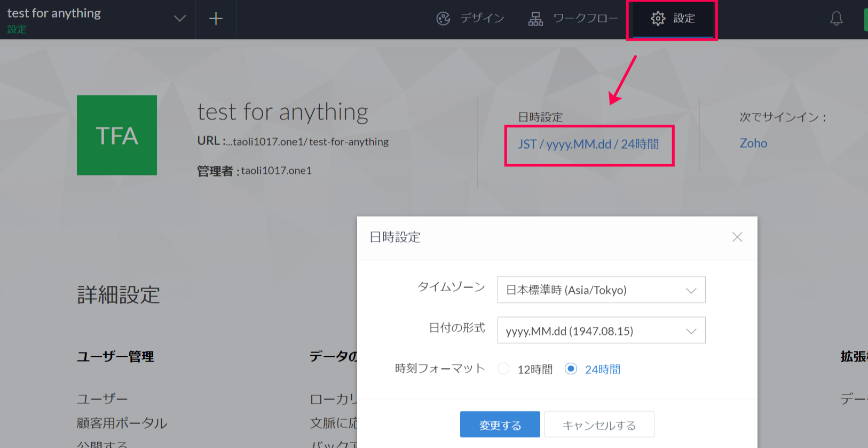Image resolution: width=868 pixels, height=448 pixels.
Task: Expand the タイムゾーン dropdown
Action: (601, 290)
